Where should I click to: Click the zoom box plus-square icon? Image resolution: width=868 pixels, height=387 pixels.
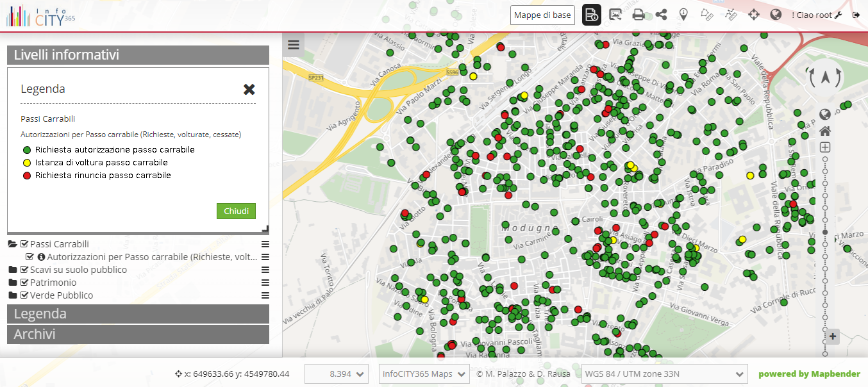tap(825, 147)
